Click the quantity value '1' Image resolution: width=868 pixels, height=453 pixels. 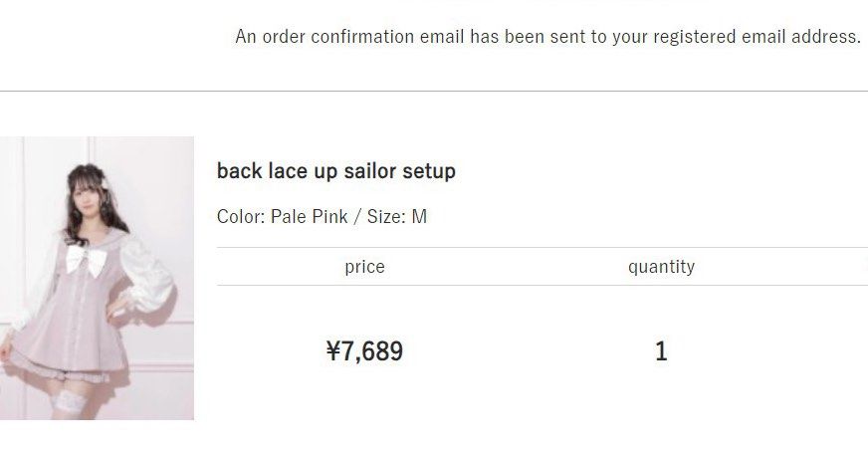pyautogui.click(x=661, y=351)
